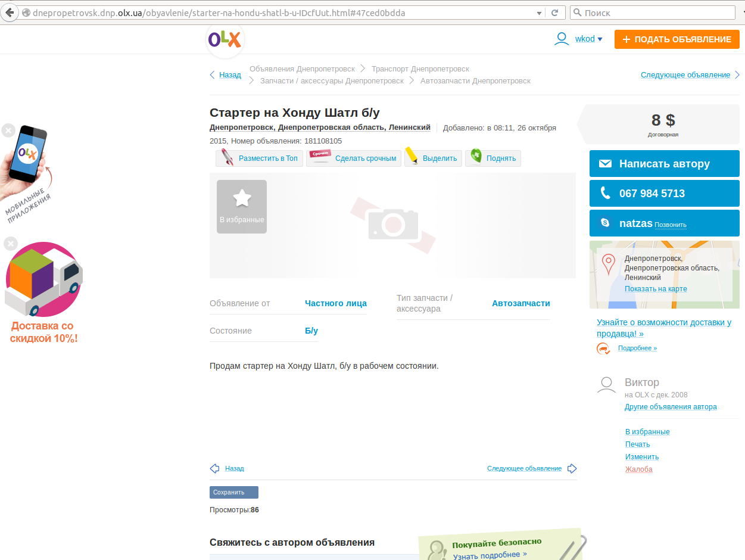The height and width of the screenshot is (560, 745).
Task: Click seller avatar icon for Виктор
Action: click(606, 385)
